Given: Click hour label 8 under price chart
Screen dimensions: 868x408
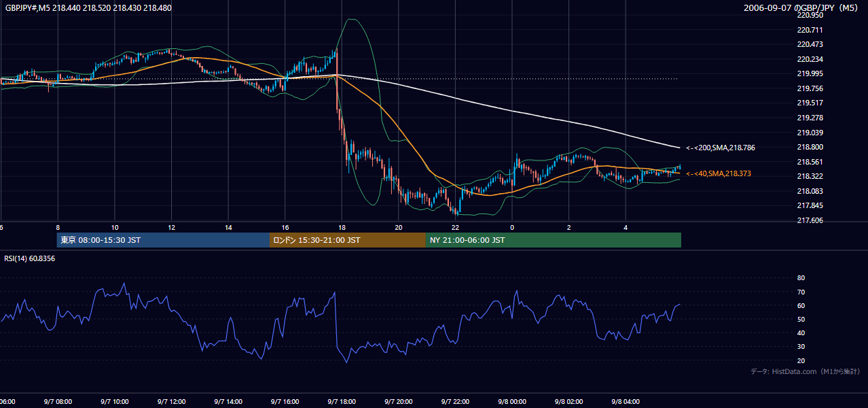Looking at the screenshot, I should [x=58, y=228].
